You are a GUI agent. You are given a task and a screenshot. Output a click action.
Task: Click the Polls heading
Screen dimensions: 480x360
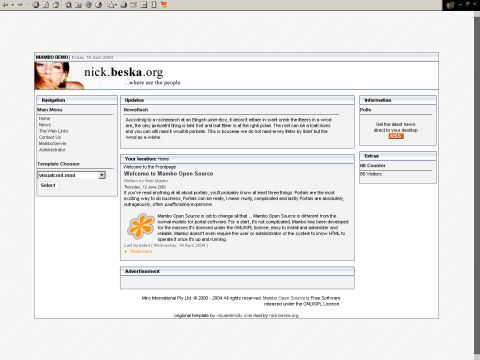pos(366,110)
